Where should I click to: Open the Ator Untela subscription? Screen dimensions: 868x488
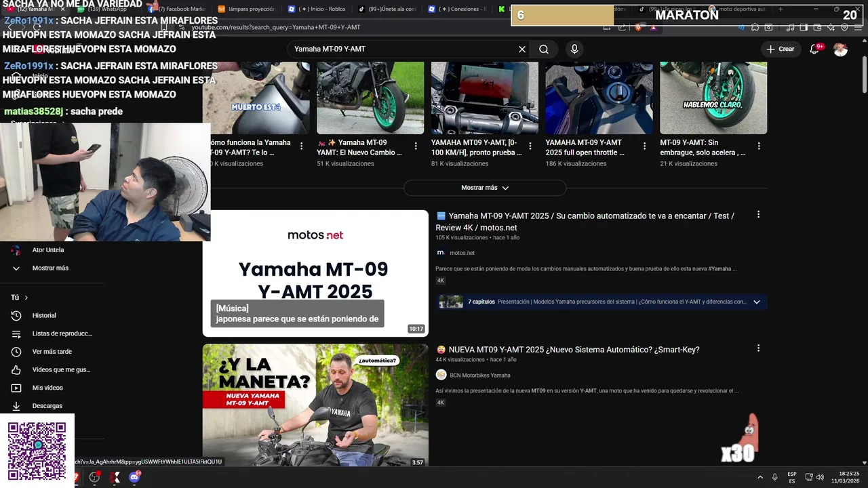tap(47, 250)
